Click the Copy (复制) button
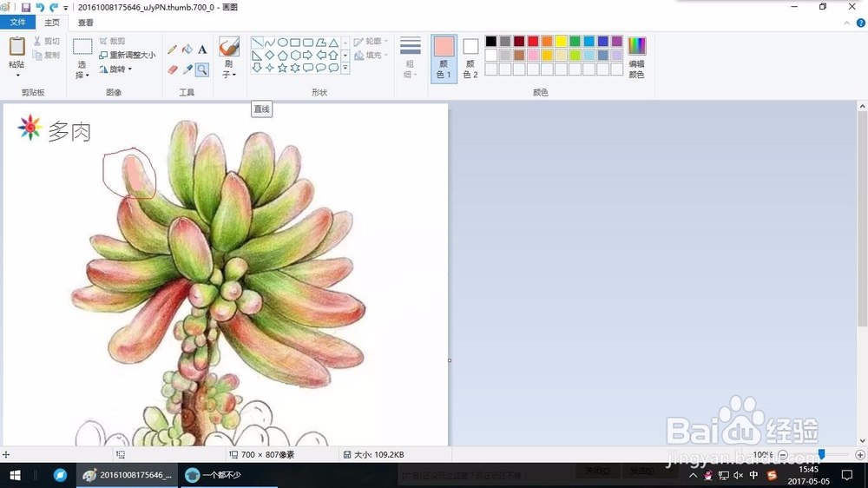This screenshot has height=488, width=868. 46,55
